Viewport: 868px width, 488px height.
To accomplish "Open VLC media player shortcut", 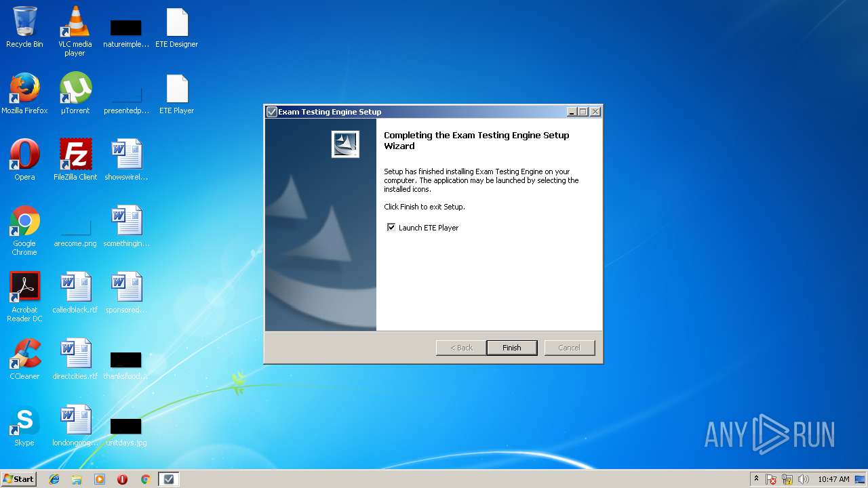I will pos(75,31).
